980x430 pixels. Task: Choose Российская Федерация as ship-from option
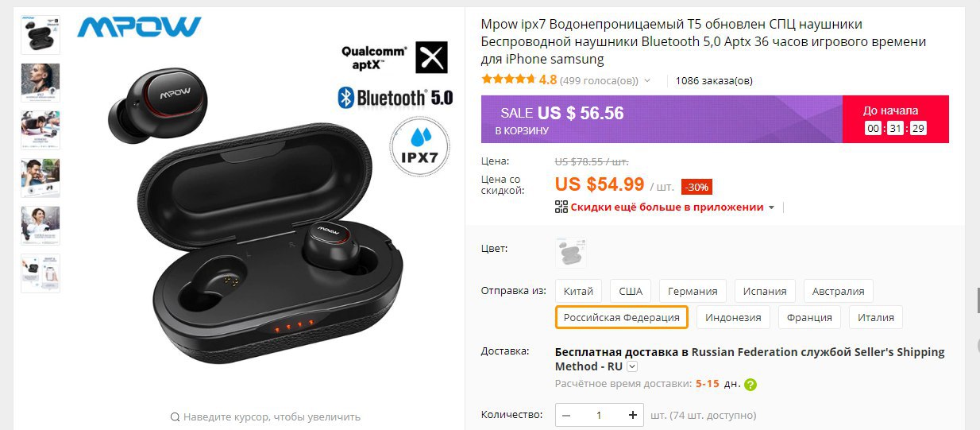(622, 317)
